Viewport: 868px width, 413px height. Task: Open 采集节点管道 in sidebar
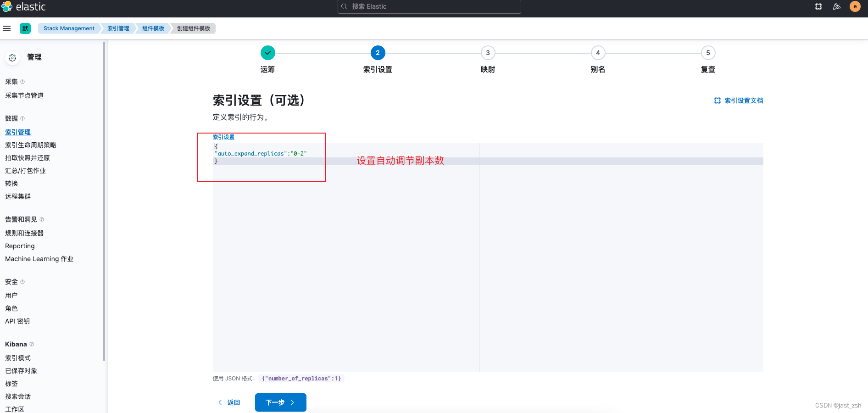pyautogui.click(x=24, y=95)
